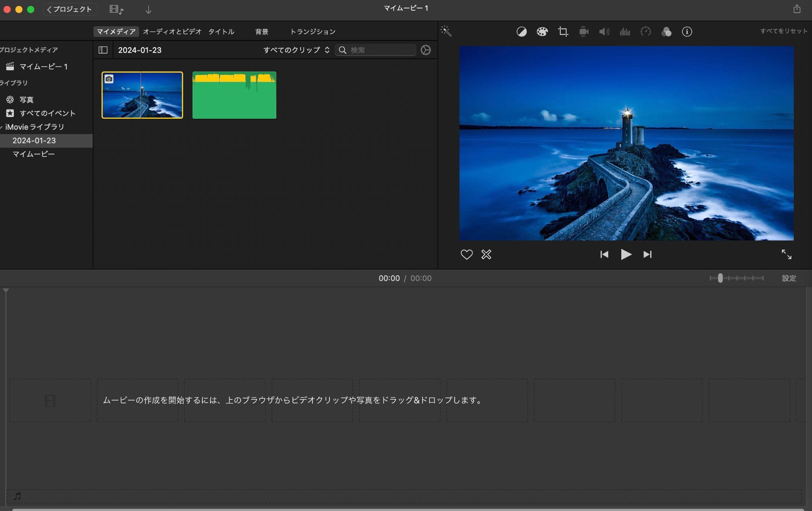Apply magic wand auto-enhance
812x511 pixels.
(446, 31)
